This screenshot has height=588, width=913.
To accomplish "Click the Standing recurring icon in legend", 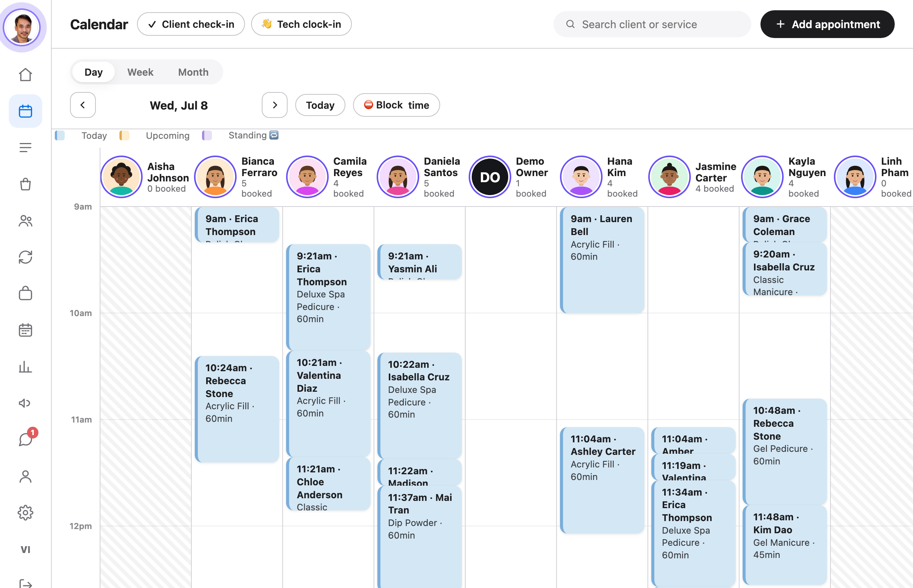I will click(x=274, y=135).
